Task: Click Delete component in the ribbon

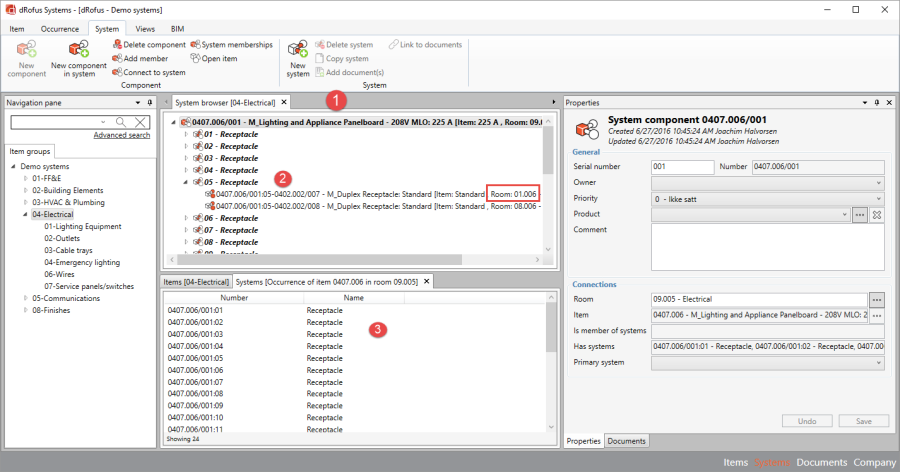Action: pos(148,45)
